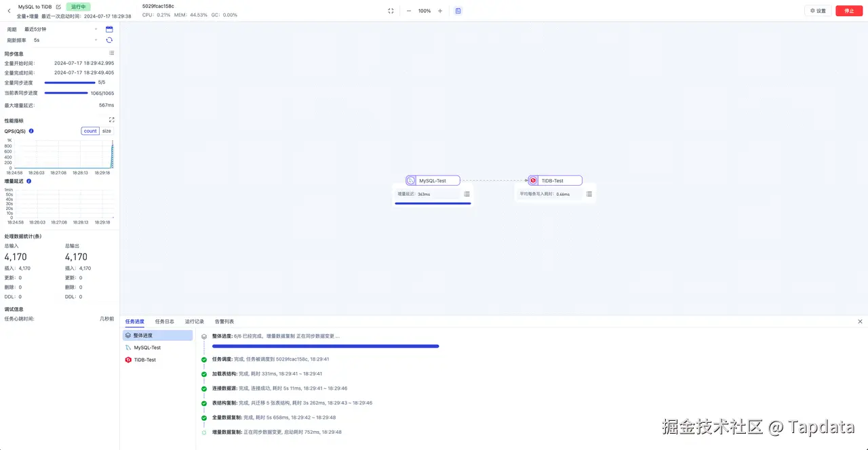Viewport: 868px width, 450px height.
Task: Select the TiDB-Test node on canvas
Action: 555,180
